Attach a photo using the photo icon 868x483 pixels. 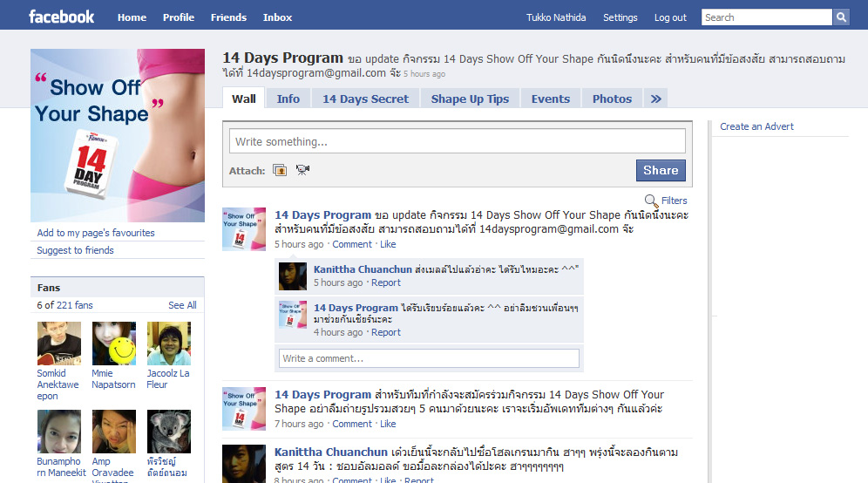tap(280, 171)
